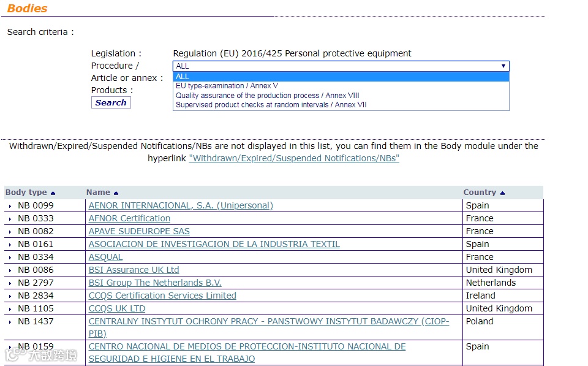Expand row arrow for NB 1437
The height and width of the screenshot is (366, 588).
[10, 322]
